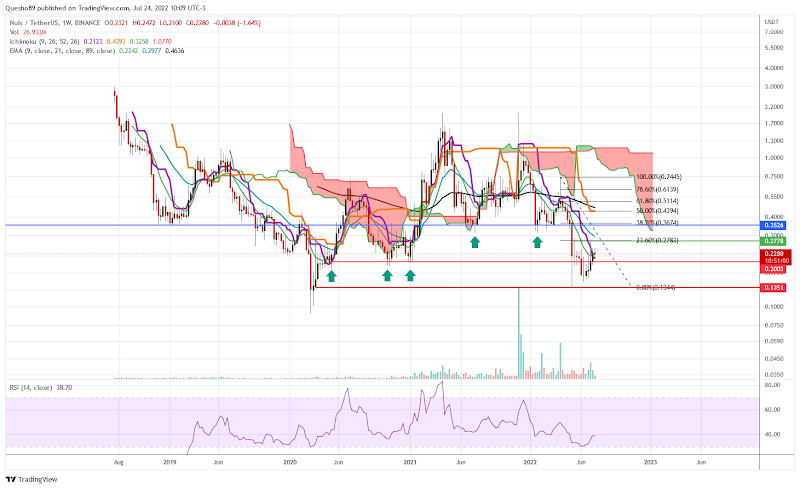Viewport: 800px width, 489px height.
Task: Click the Ichimoku legend value 1.0770
Action: tap(162, 41)
